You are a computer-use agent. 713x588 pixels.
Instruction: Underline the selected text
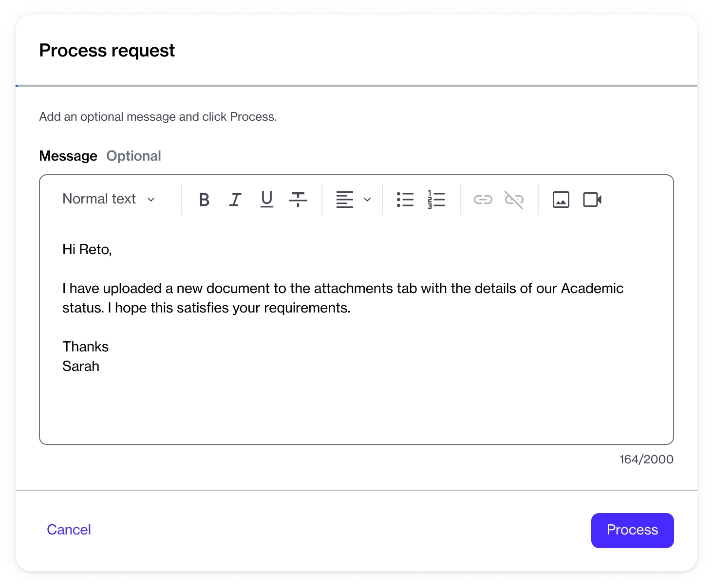(266, 200)
